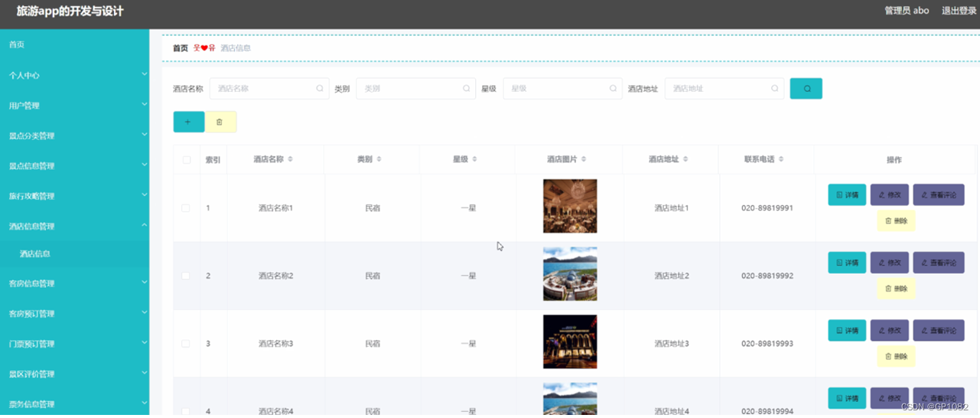Click 修改 for 酒店名称3
This screenshot has width=980, height=418.
pos(890,331)
